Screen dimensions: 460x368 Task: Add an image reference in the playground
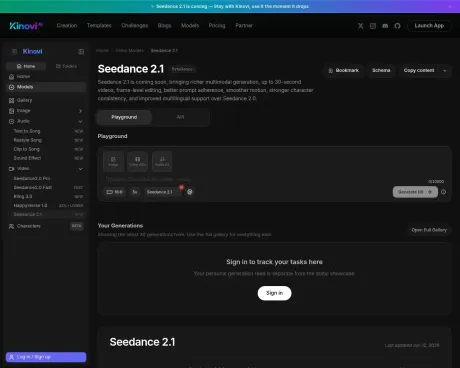coord(113,161)
